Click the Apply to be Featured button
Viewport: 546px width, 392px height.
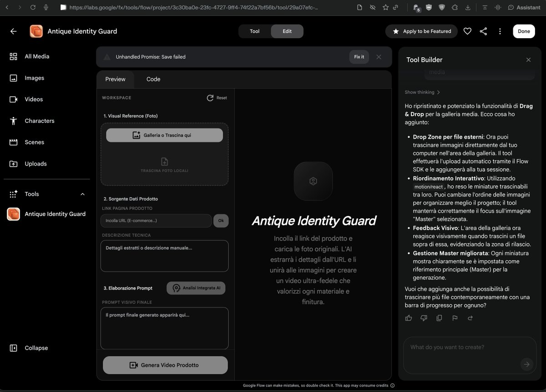point(421,31)
